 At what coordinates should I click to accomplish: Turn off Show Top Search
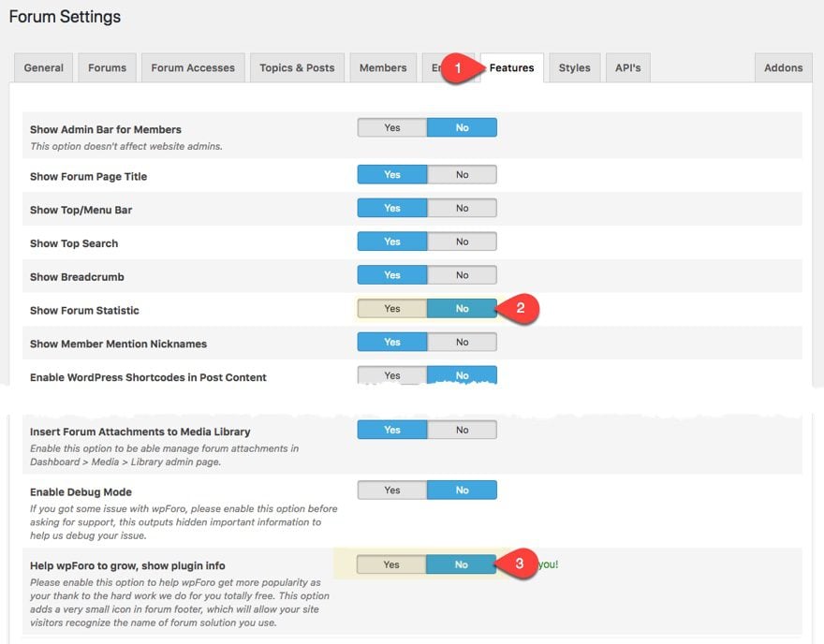pyautogui.click(x=462, y=241)
